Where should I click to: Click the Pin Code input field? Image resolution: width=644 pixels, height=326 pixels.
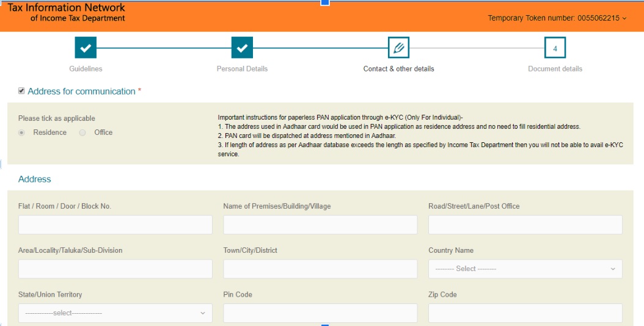320,313
